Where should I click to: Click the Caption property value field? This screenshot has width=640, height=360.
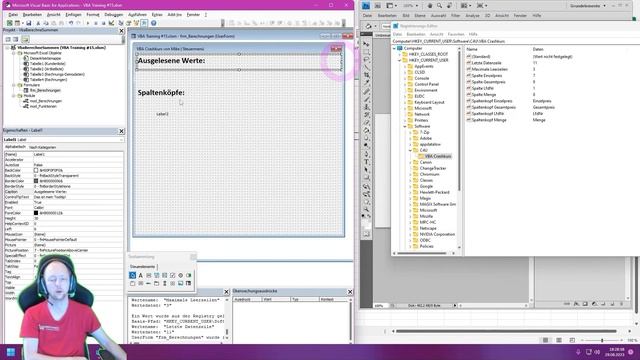(78, 191)
